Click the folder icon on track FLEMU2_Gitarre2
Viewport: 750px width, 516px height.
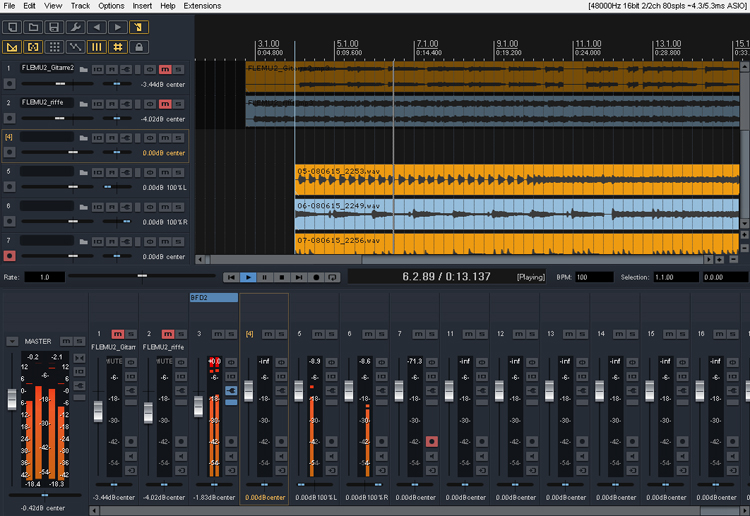(84, 70)
